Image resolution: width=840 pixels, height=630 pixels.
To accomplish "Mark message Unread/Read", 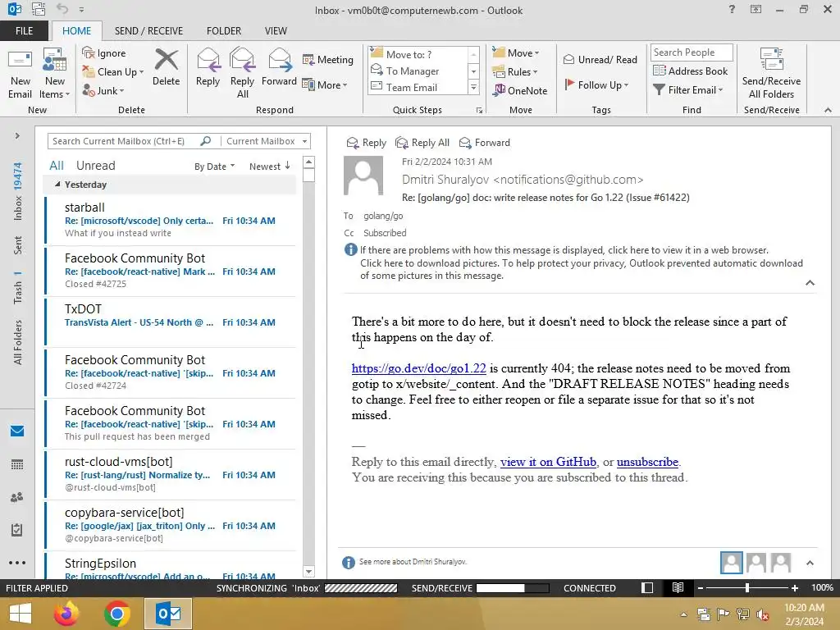I will [x=600, y=59].
